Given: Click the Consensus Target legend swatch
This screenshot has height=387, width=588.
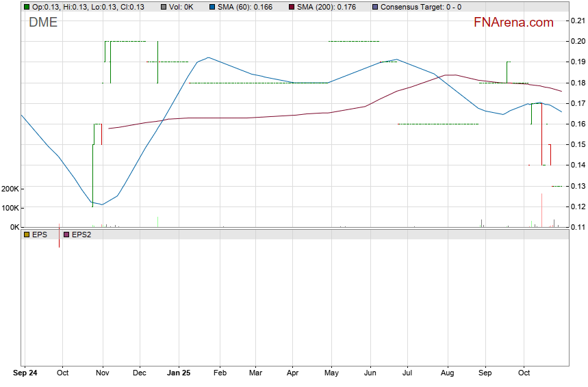Looking at the screenshot, I should click(x=374, y=7).
